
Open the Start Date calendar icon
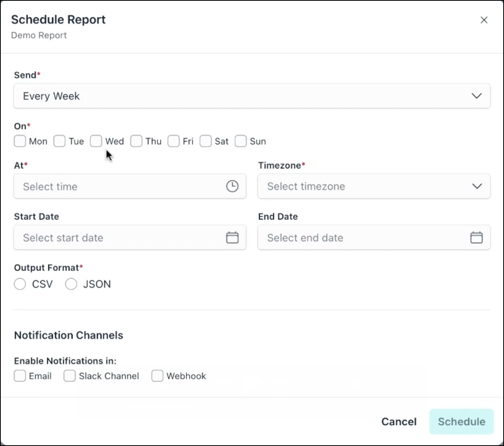232,237
